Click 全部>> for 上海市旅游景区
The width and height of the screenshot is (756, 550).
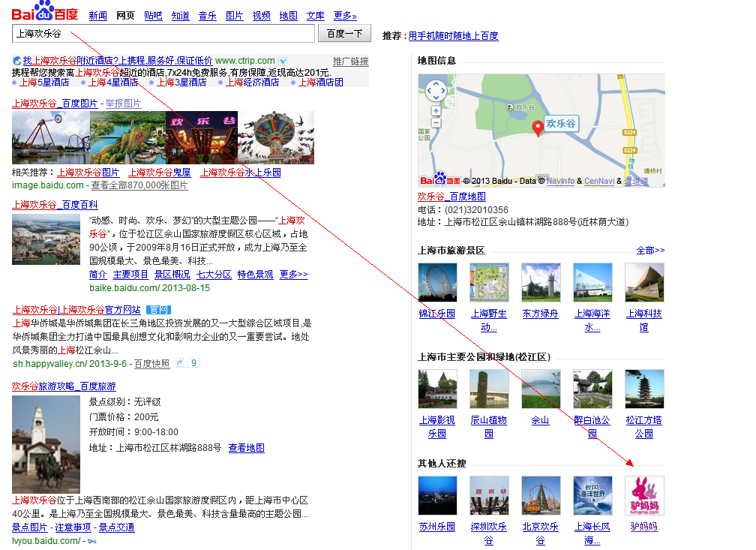click(x=650, y=251)
